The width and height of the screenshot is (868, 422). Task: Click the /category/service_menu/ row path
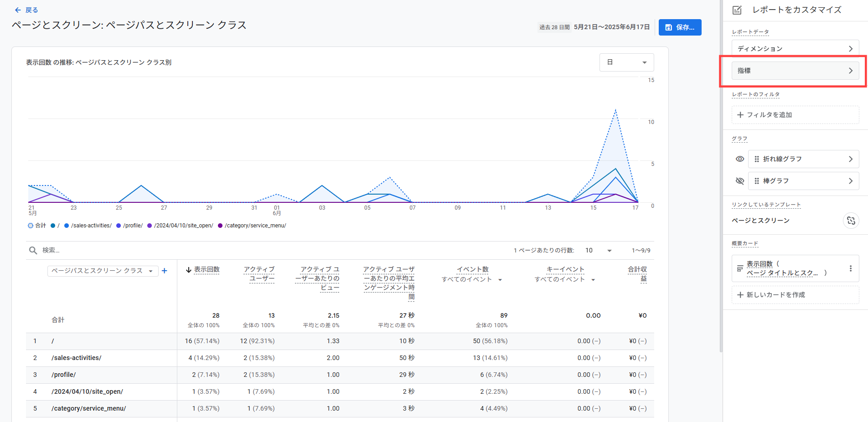point(89,408)
